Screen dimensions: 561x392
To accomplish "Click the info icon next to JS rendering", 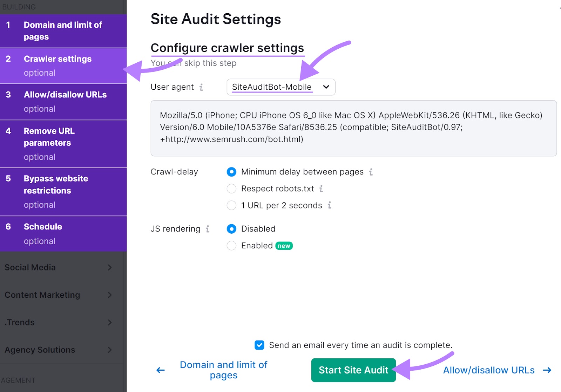I will (208, 229).
